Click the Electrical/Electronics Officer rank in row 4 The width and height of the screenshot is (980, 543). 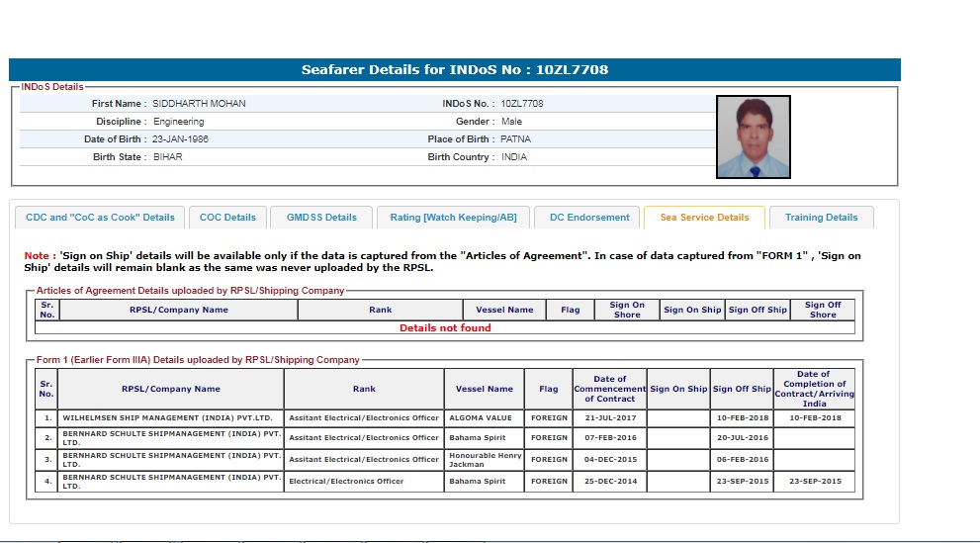[x=346, y=482]
